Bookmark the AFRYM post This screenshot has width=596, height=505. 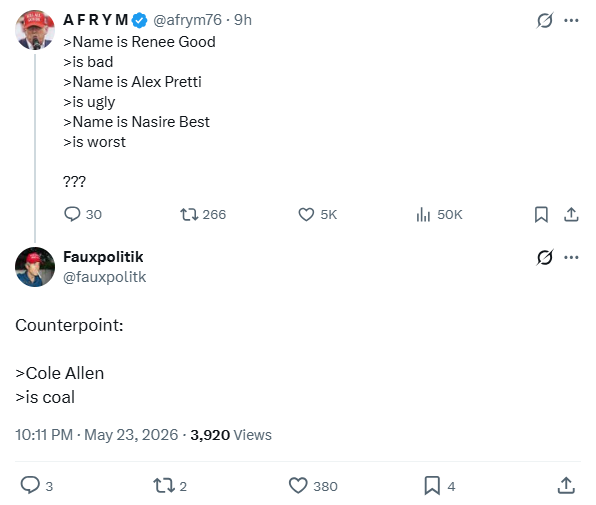541,214
